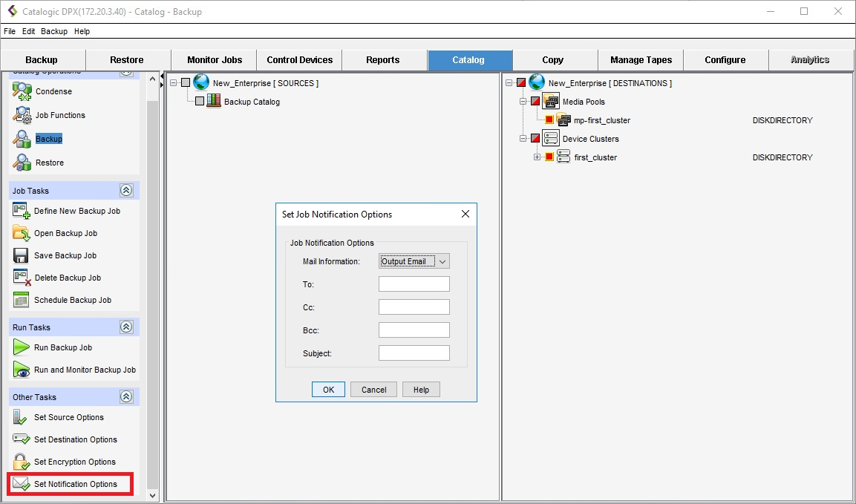Image resolution: width=856 pixels, height=504 pixels.
Task: Click OK in the notification dialog
Action: click(x=328, y=390)
